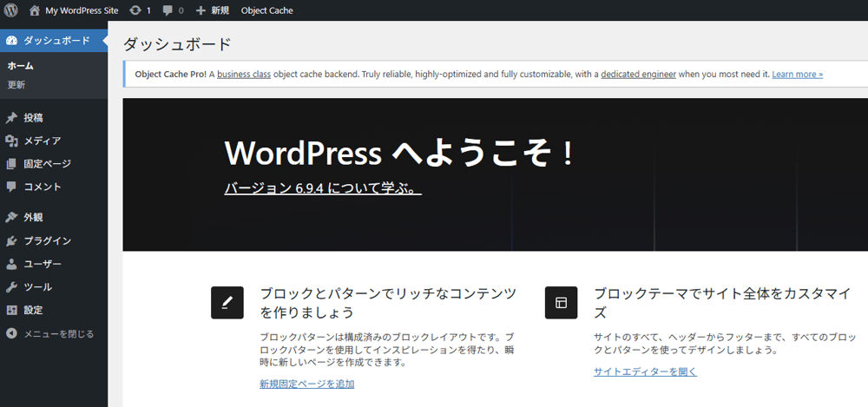Open Object Cache in admin bar
The image size is (868, 407).
pyautogui.click(x=266, y=10)
